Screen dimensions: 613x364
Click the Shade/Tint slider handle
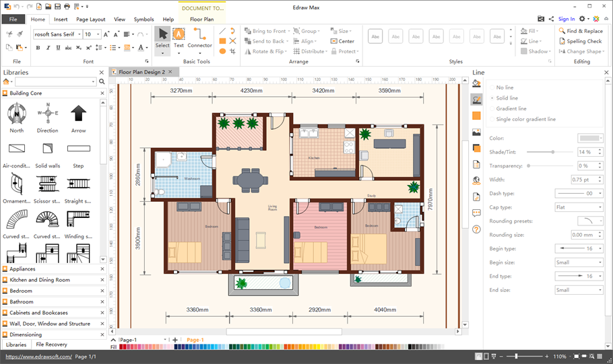[553, 152]
